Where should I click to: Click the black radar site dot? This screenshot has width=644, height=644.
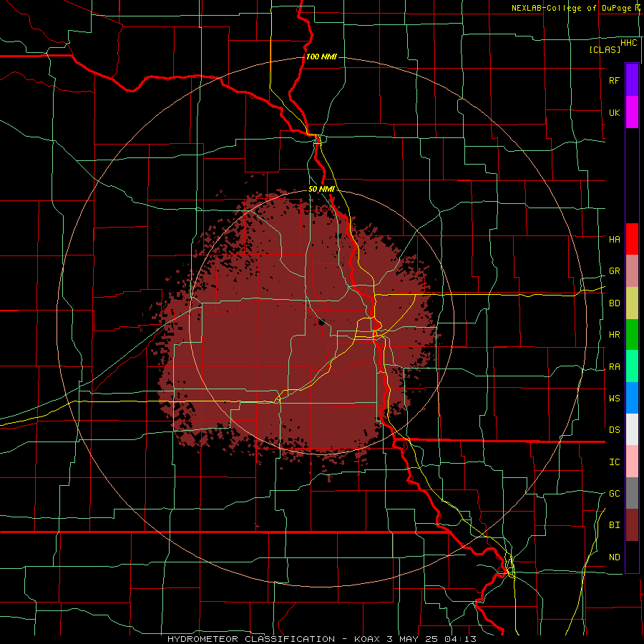(321, 323)
